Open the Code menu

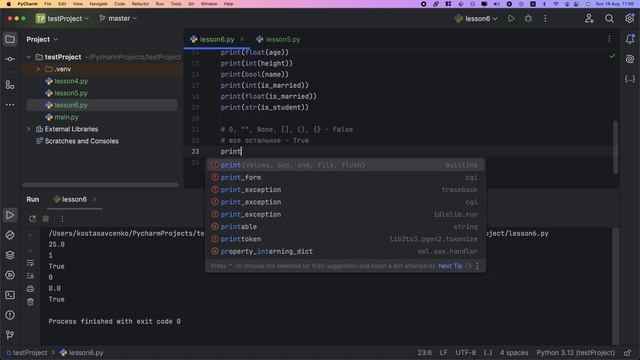(x=119, y=4)
